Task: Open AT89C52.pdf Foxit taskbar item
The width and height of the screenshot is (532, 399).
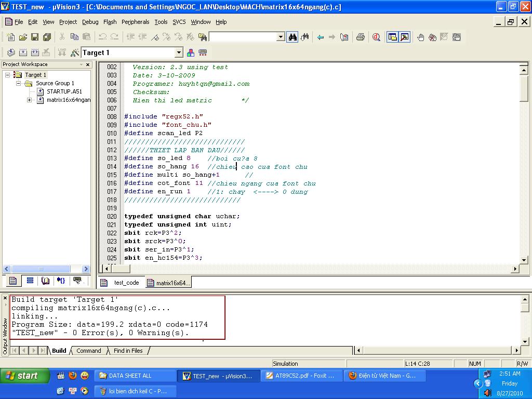Action: pos(300,376)
